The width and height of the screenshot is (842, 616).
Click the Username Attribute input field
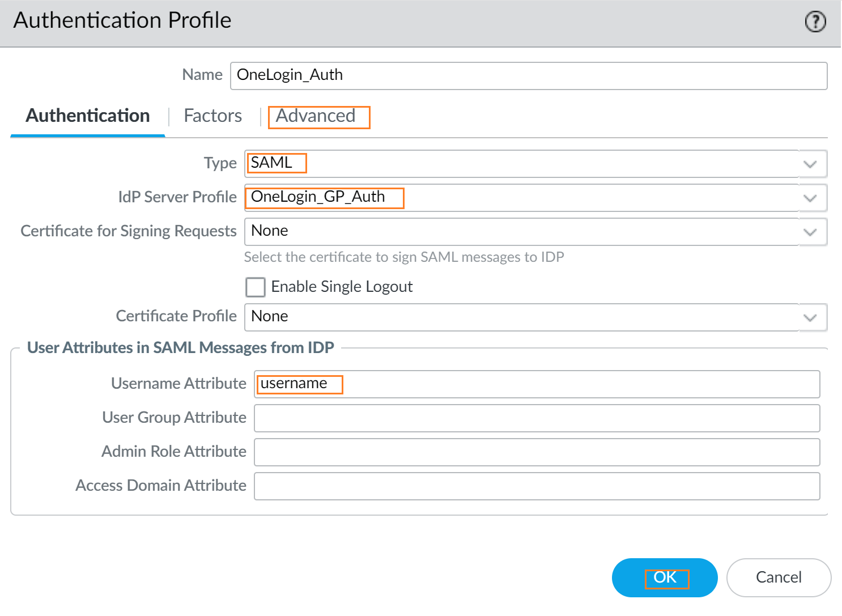(536, 384)
